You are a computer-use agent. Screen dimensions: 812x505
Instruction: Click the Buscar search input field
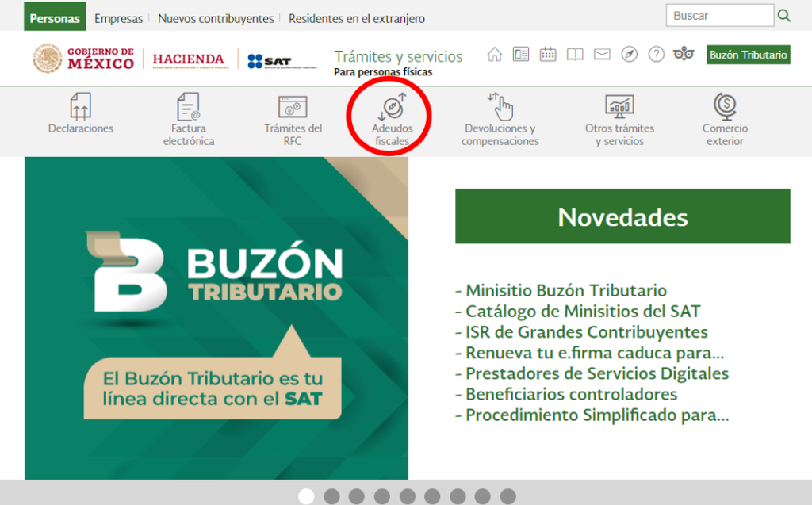click(x=718, y=14)
